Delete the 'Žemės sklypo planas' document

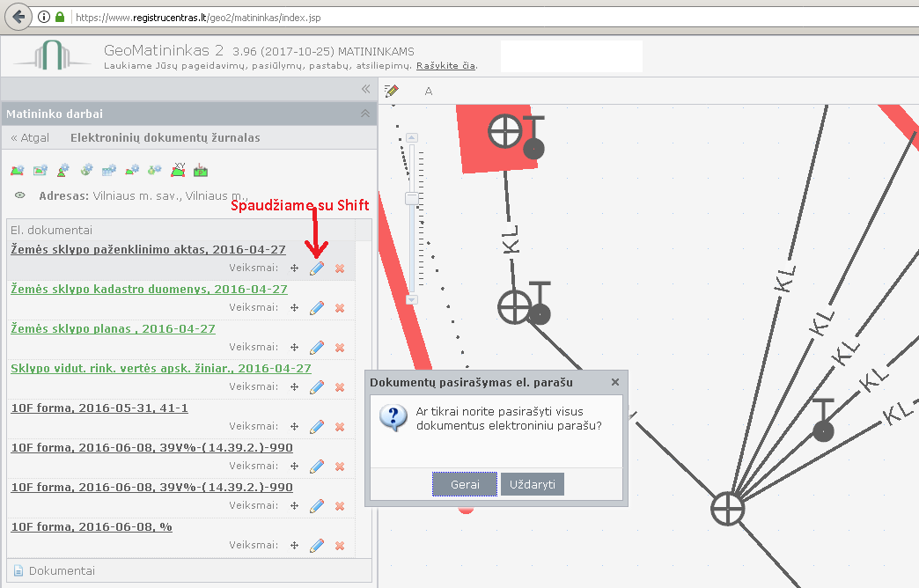pos(340,348)
